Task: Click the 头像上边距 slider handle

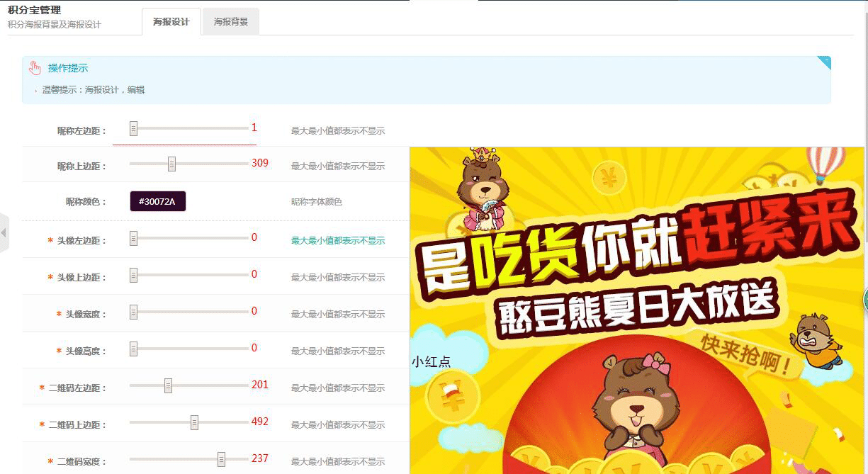Action: click(x=133, y=275)
